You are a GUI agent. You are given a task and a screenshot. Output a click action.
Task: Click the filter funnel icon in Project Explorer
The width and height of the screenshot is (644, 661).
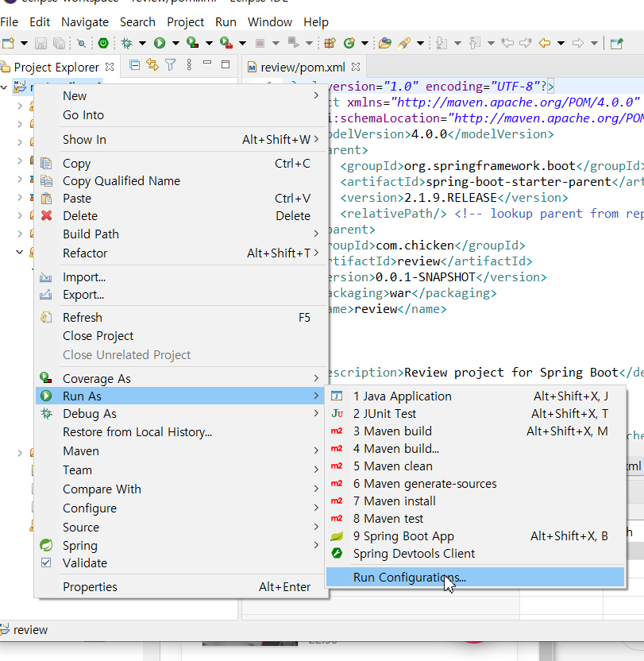pos(170,65)
